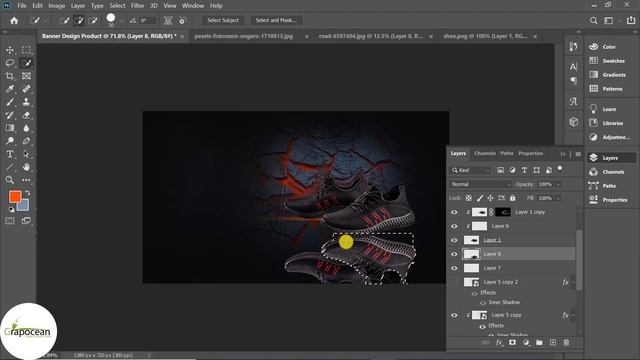Expand hidden panel tabs with double chevron
The height and width of the screenshot is (360, 640).
tap(563, 154)
